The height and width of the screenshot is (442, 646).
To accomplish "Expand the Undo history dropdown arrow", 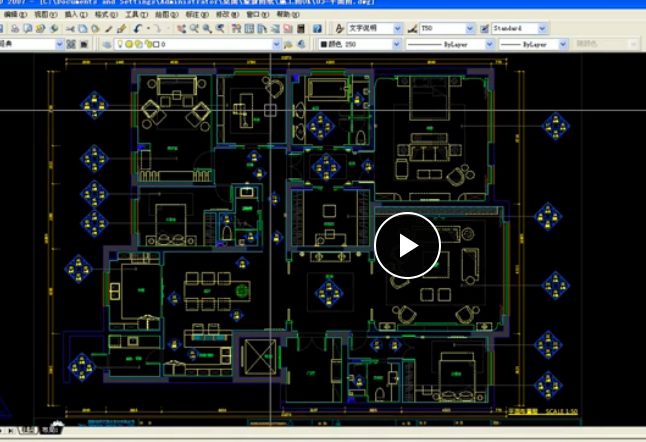I will point(148,29).
